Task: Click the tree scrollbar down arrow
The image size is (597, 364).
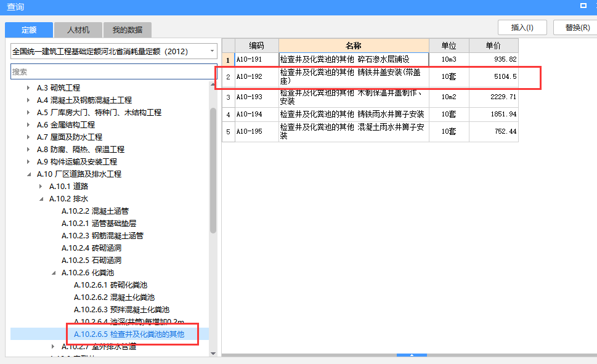Action: pyautogui.click(x=213, y=354)
